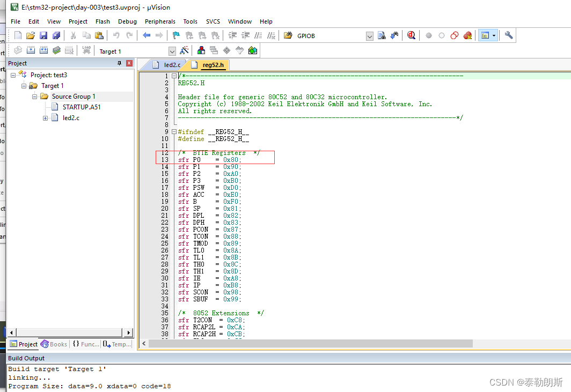Open the Window menu
The width and height of the screenshot is (571, 392).
[239, 21]
